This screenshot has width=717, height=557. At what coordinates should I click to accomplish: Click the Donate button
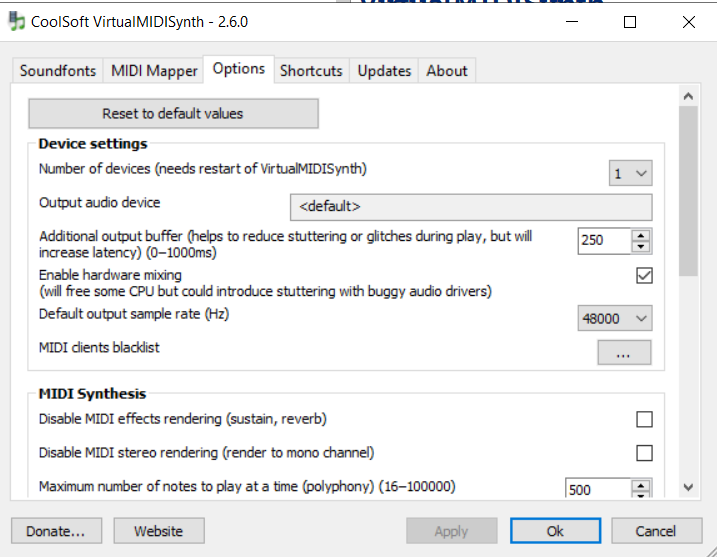click(x=56, y=531)
